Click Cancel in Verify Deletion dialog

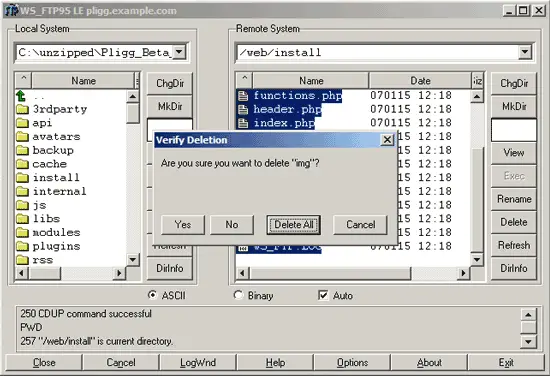tap(361, 224)
